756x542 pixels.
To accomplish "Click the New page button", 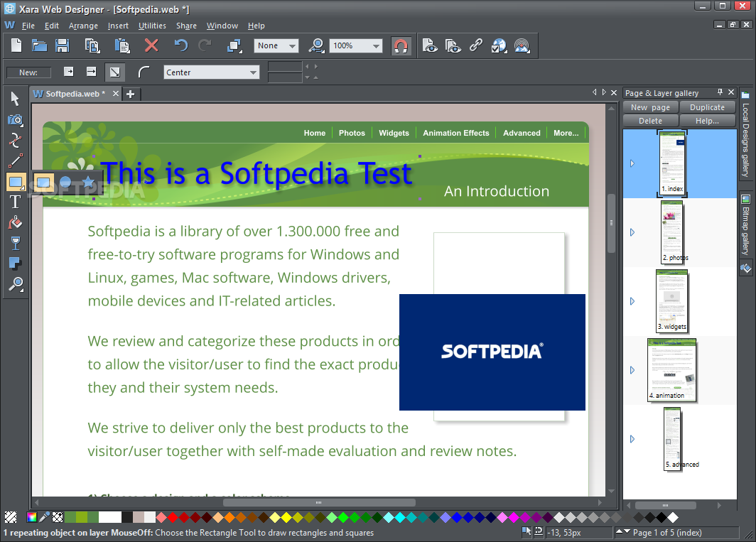I will 650,107.
